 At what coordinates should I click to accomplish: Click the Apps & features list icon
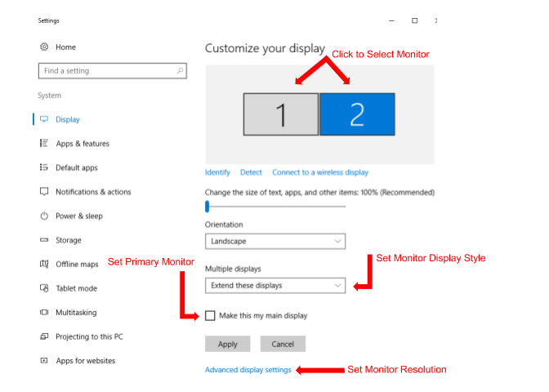pos(44,144)
